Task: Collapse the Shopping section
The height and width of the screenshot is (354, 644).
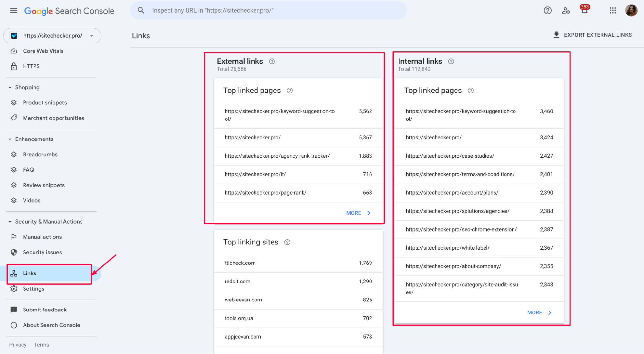Action: [10, 88]
